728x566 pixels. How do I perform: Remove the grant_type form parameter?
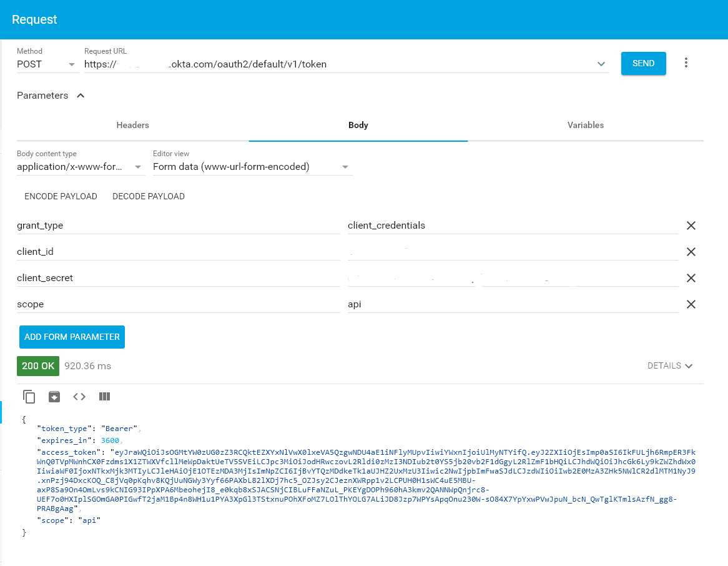tap(691, 226)
